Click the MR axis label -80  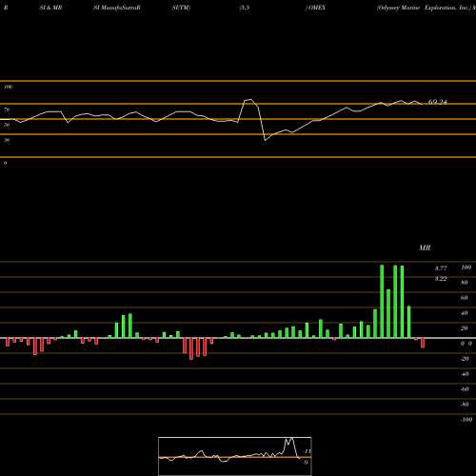(x=465, y=405)
